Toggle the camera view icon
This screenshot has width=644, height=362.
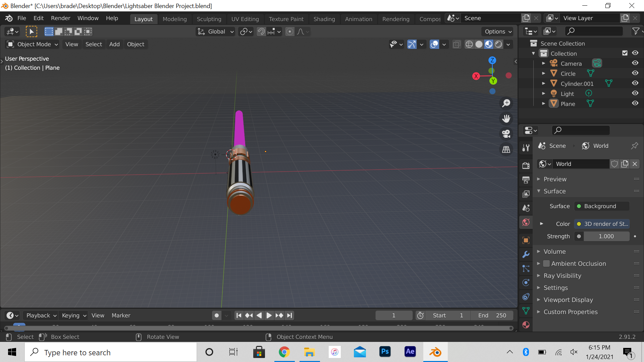click(x=506, y=134)
